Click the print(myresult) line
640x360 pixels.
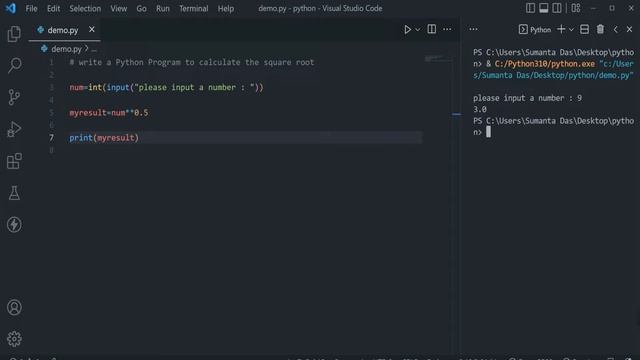tap(104, 138)
